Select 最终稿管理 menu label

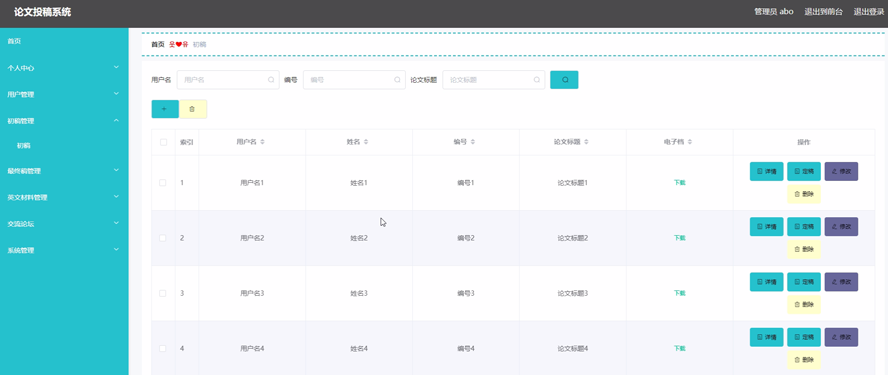click(24, 171)
